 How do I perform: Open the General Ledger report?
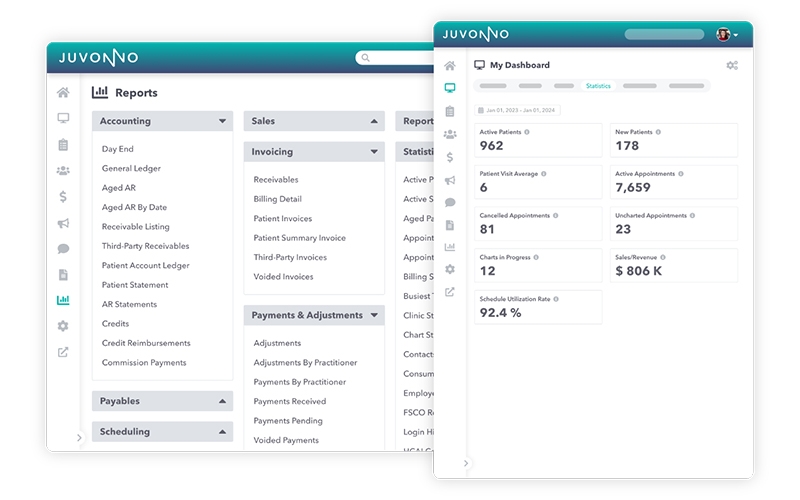coord(131,168)
